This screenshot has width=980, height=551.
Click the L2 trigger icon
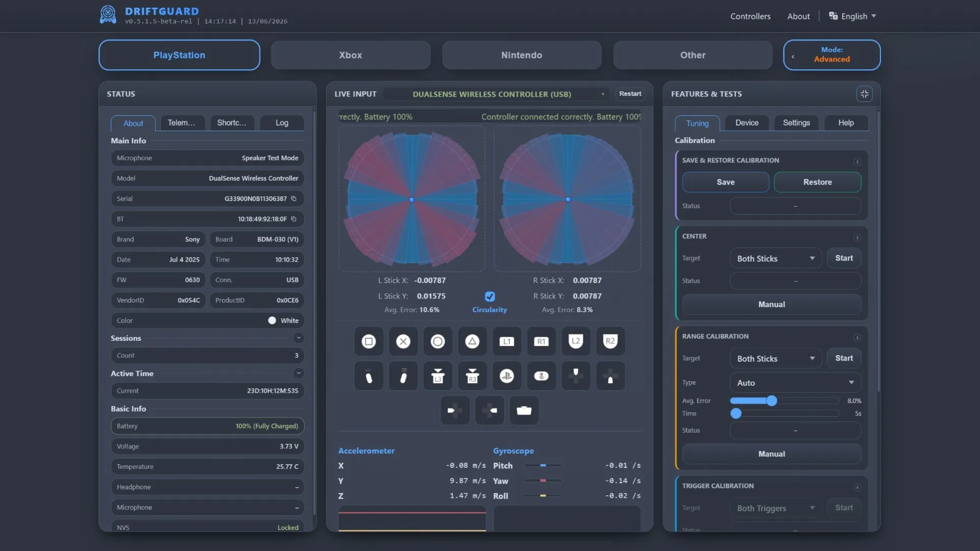tap(576, 341)
